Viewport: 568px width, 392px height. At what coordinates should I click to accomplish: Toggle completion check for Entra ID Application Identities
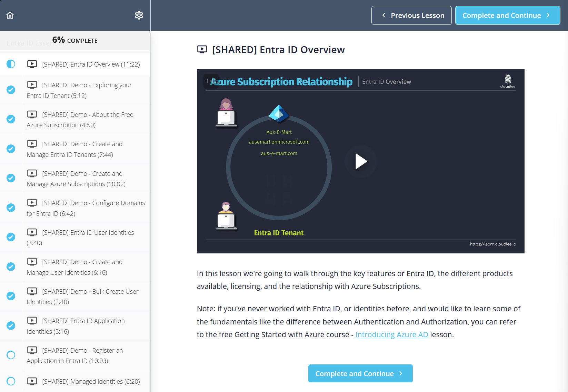pyautogui.click(x=11, y=326)
